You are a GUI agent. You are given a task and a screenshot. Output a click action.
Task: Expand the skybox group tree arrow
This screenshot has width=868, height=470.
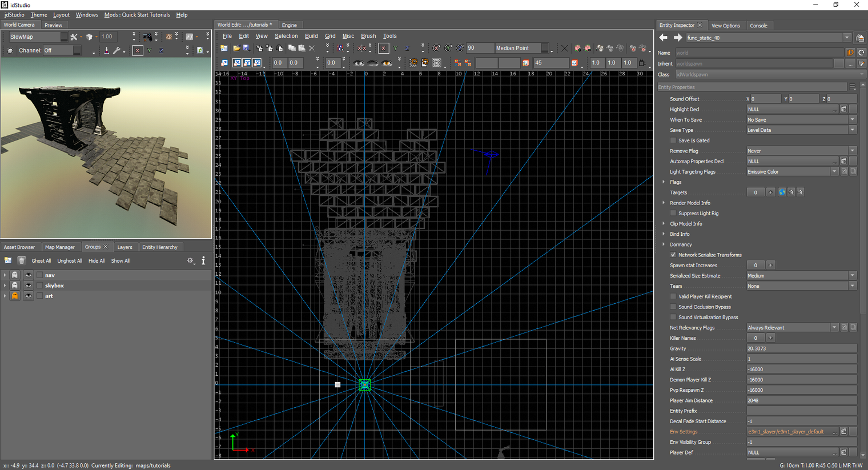pos(5,286)
